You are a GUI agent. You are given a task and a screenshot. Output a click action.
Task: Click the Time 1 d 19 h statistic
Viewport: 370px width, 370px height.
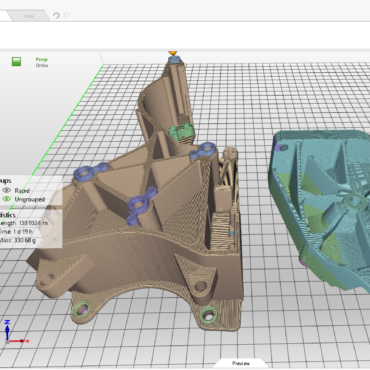16,231
